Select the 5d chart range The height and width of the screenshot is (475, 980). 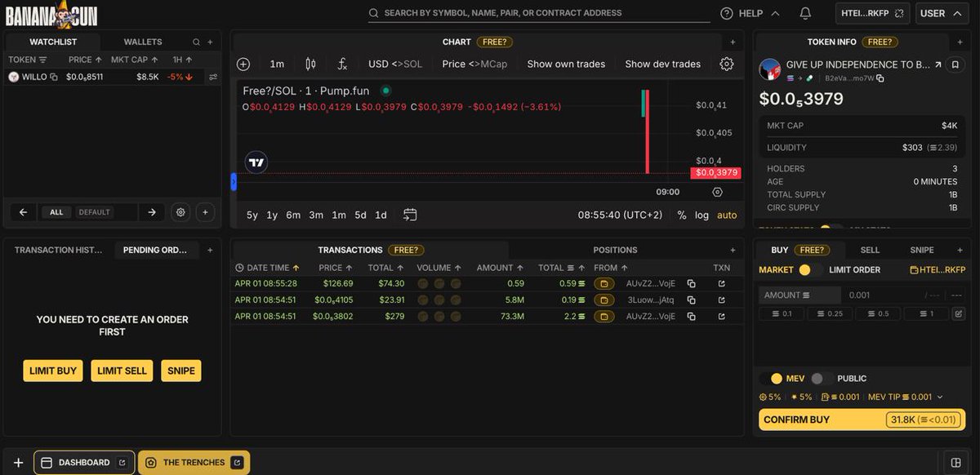click(x=360, y=215)
